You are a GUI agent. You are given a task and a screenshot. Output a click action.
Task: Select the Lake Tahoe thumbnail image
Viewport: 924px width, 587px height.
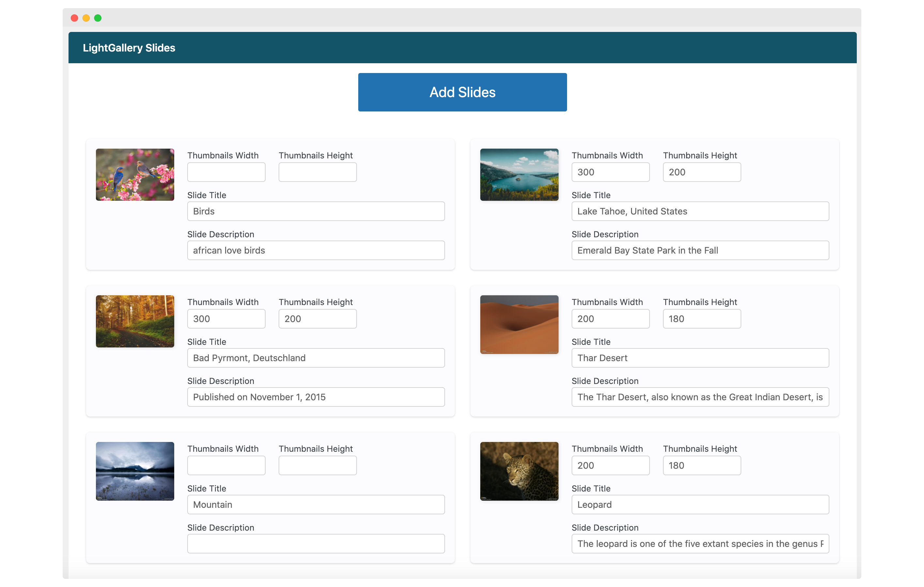519,174
